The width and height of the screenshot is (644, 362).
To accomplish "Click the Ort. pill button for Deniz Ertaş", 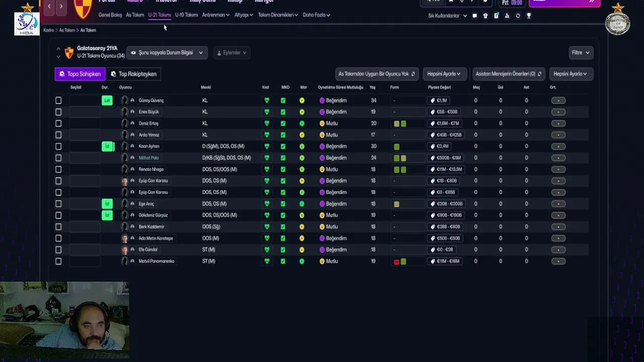I will [558, 124].
